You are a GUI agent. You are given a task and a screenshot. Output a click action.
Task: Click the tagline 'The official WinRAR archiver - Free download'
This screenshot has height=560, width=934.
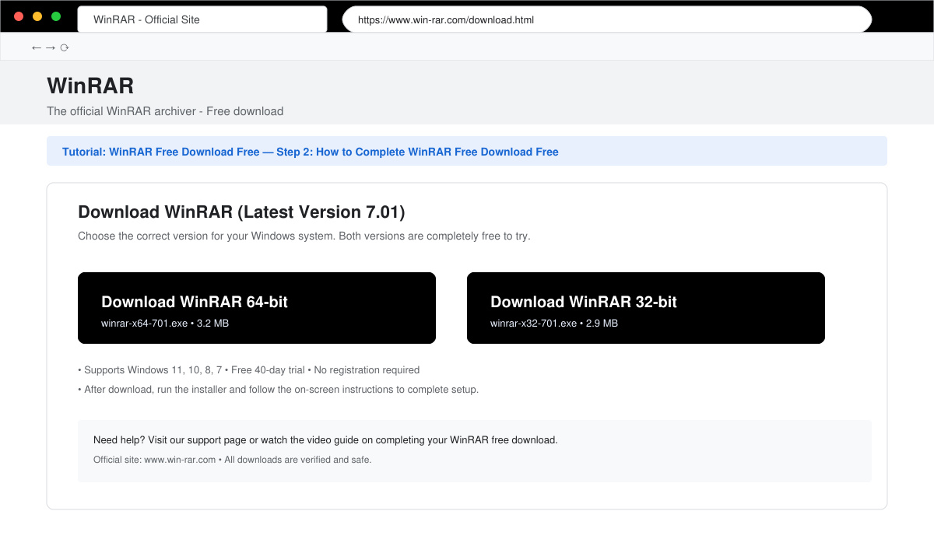(x=165, y=111)
